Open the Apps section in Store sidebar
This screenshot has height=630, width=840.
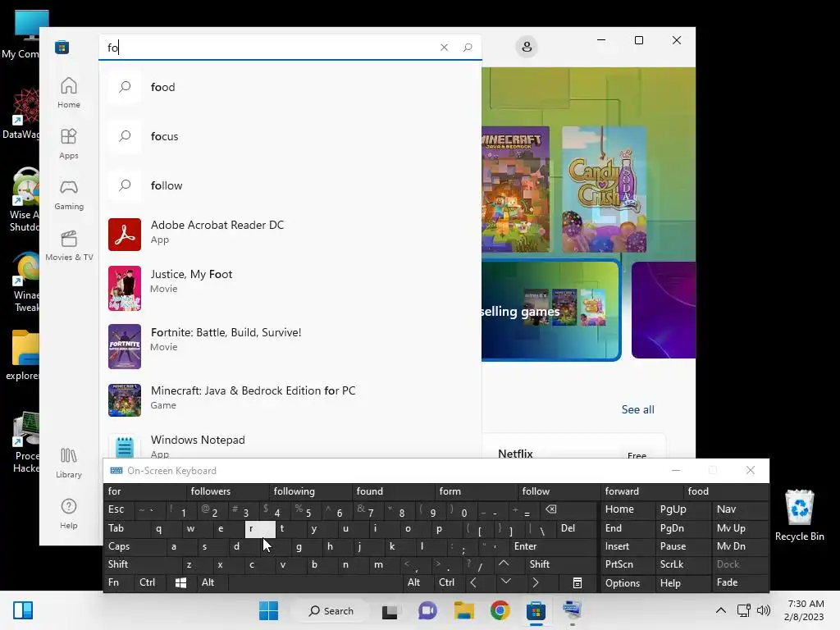(x=69, y=144)
